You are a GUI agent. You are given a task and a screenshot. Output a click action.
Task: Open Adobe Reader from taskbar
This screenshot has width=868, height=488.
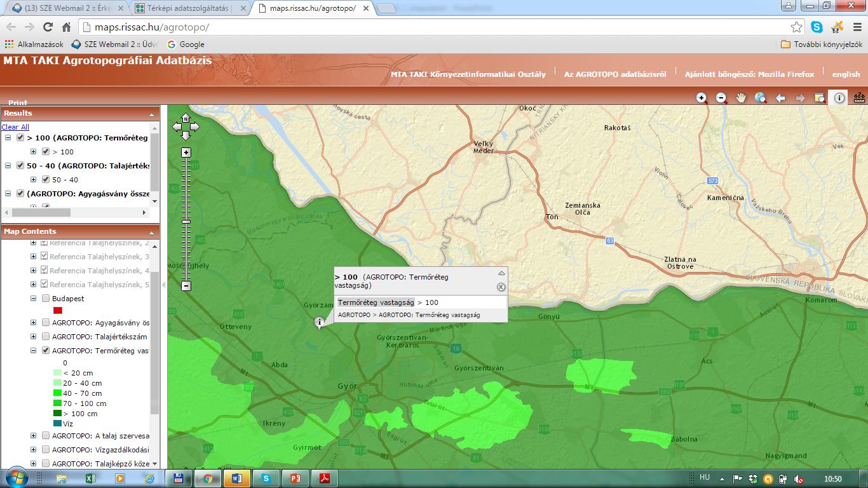pyautogui.click(x=325, y=478)
